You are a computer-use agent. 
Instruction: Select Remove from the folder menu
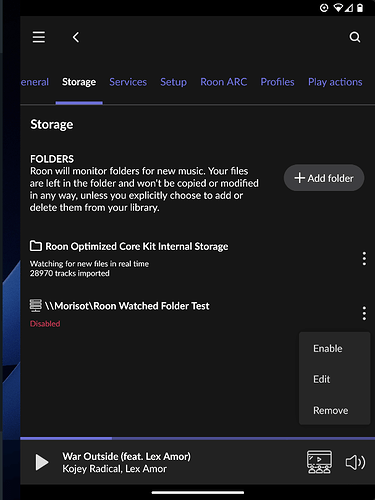(330, 410)
